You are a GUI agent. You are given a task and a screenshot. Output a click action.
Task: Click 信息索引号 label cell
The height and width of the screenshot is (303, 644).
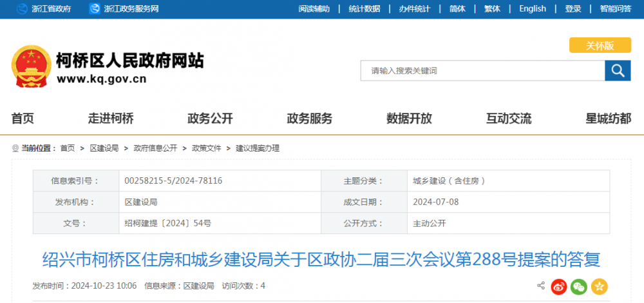click(x=76, y=181)
